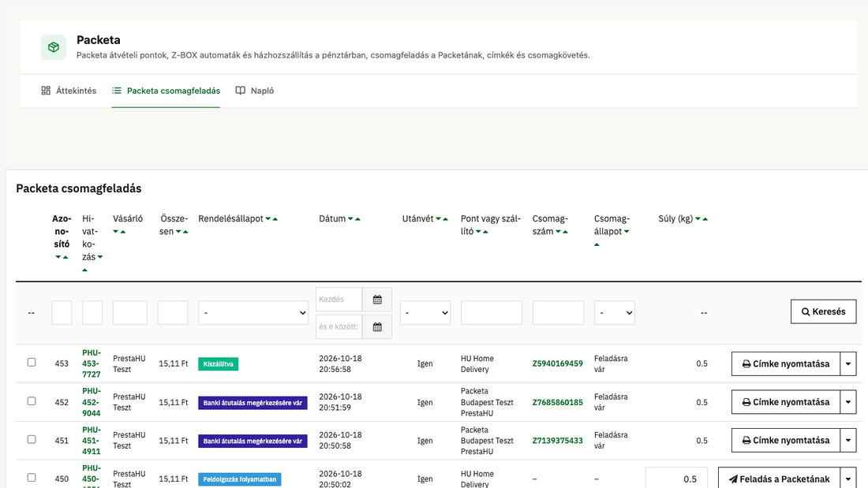Select the Packeta csomagfeladás tab
The width and height of the screenshot is (868, 488).
[x=166, y=91]
